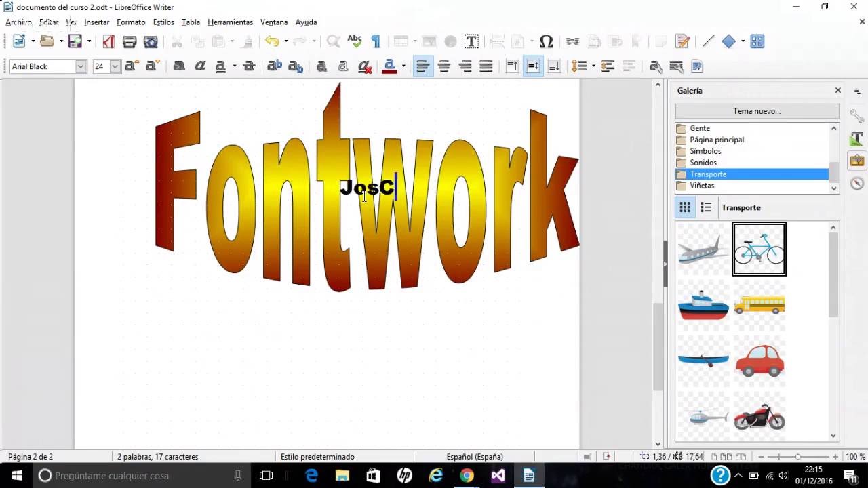
Task: Click the Print icon in toolbar
Action: coord(130,41)
